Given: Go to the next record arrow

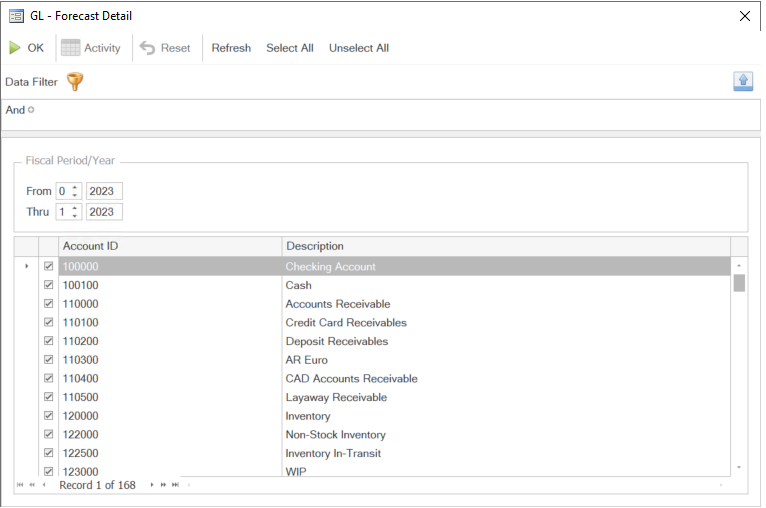Looking at the screenshot, I should click(152, 485).
